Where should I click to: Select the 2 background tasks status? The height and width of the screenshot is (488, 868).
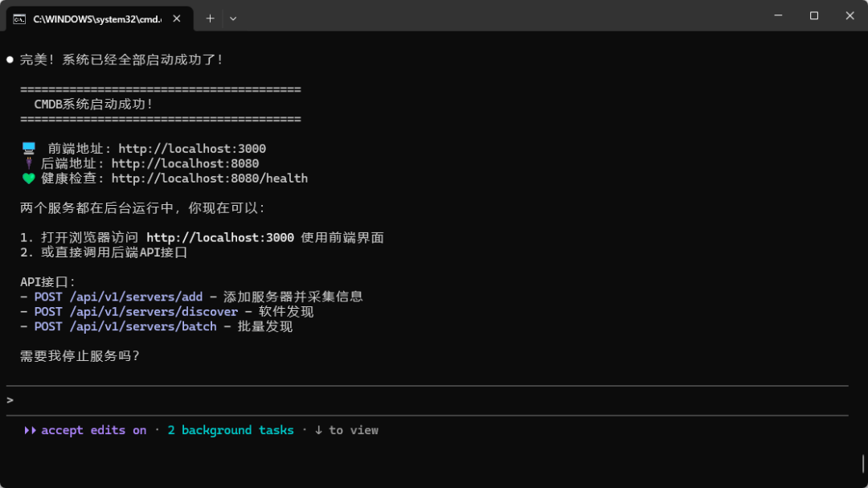[x=231, y=430]
